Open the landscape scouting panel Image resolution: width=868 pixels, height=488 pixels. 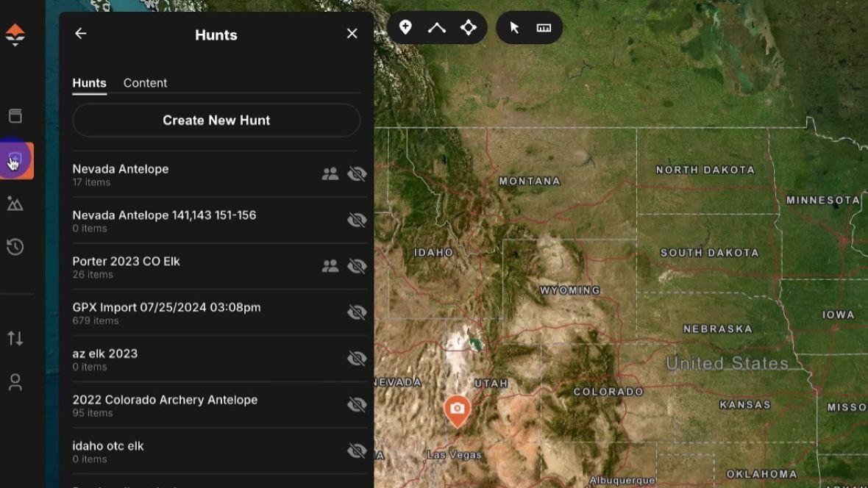coord(17,204)
